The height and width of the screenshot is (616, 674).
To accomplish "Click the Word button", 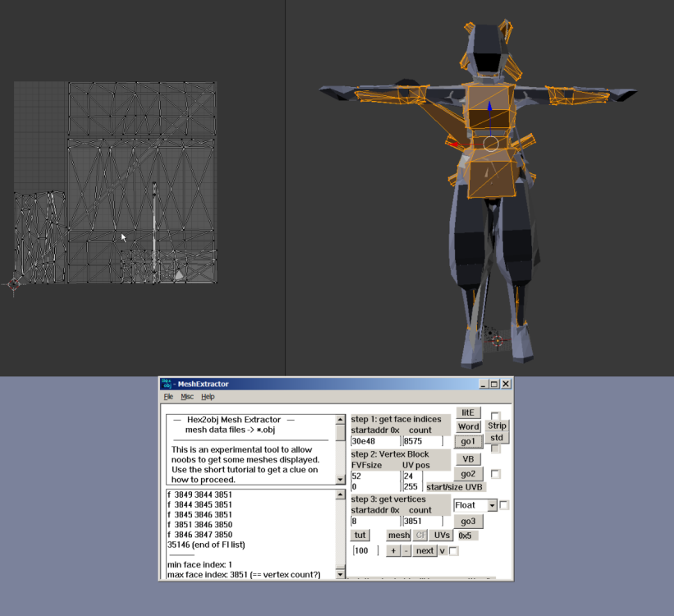I will click(x=468, y=427).
